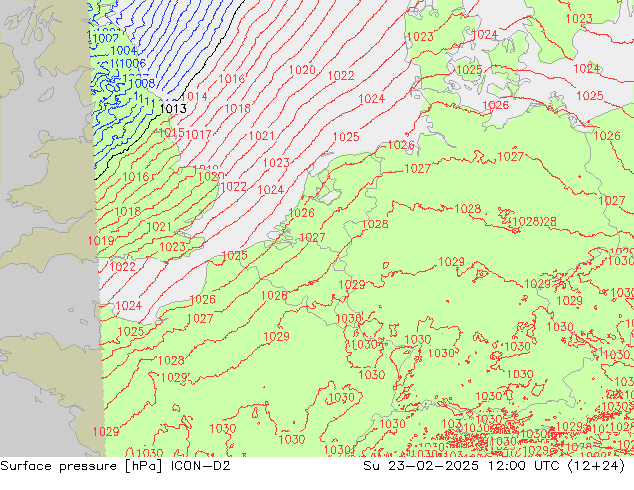Click the red 1019 isobar label

[x=101, y=241]
